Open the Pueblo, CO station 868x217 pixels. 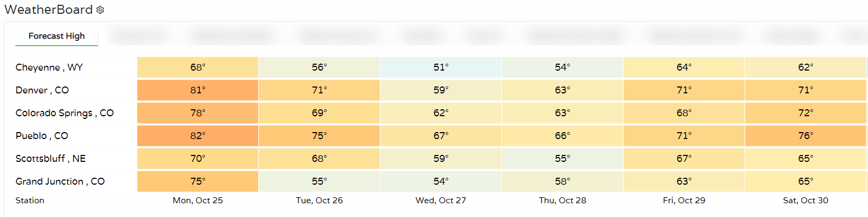pyautogui.click(x=41, y=136)
